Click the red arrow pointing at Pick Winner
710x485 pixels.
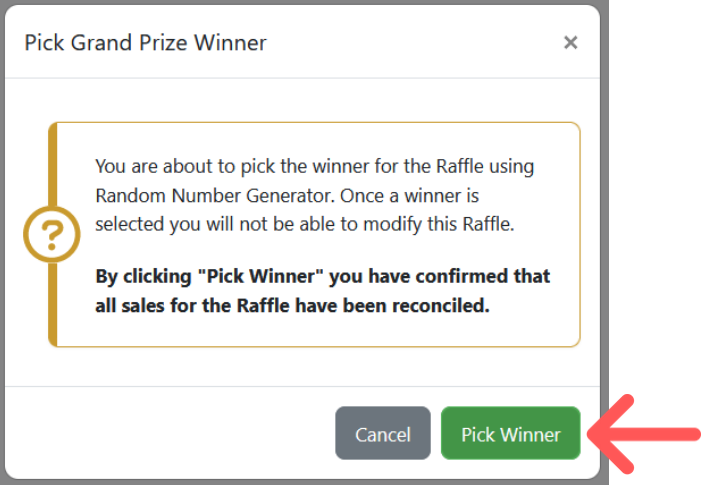644,434
